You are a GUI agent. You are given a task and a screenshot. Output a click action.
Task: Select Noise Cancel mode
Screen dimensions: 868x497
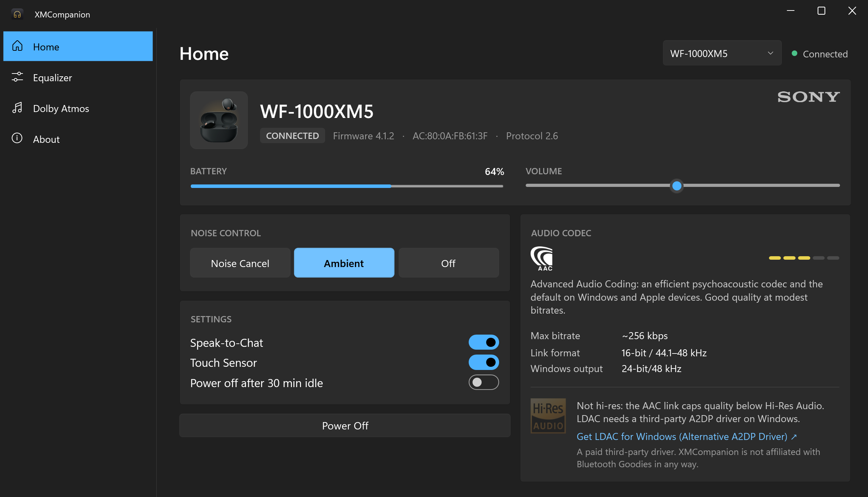coord(240,263)
